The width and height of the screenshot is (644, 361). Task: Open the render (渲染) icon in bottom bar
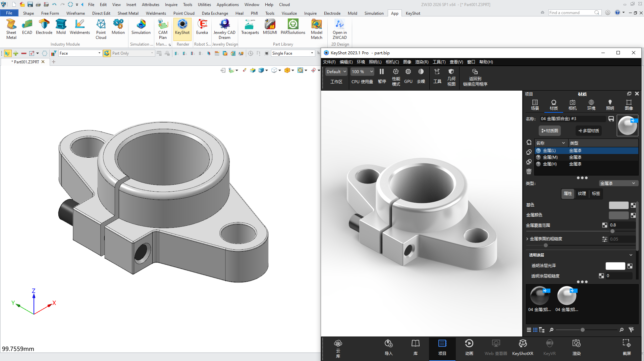pyautogui.click(x=576, y=347)
